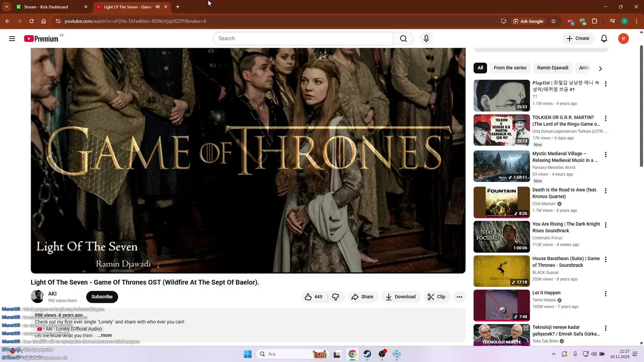Screen dimensions: 644x362
Task: Open the media controls toolbar icon
Action: tap(612, 21)
